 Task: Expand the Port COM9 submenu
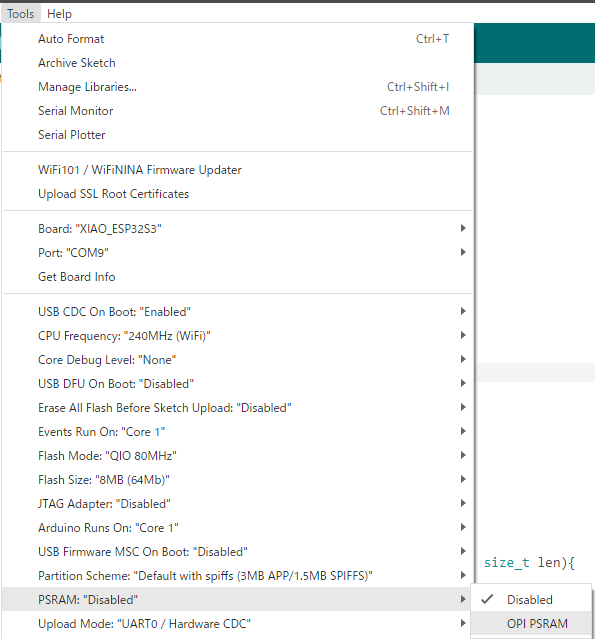tap(238, 253)
